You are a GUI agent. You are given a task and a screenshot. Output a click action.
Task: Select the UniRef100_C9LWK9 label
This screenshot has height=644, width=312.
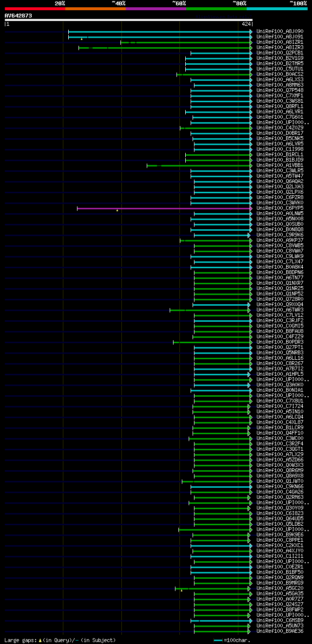point(280,257)
